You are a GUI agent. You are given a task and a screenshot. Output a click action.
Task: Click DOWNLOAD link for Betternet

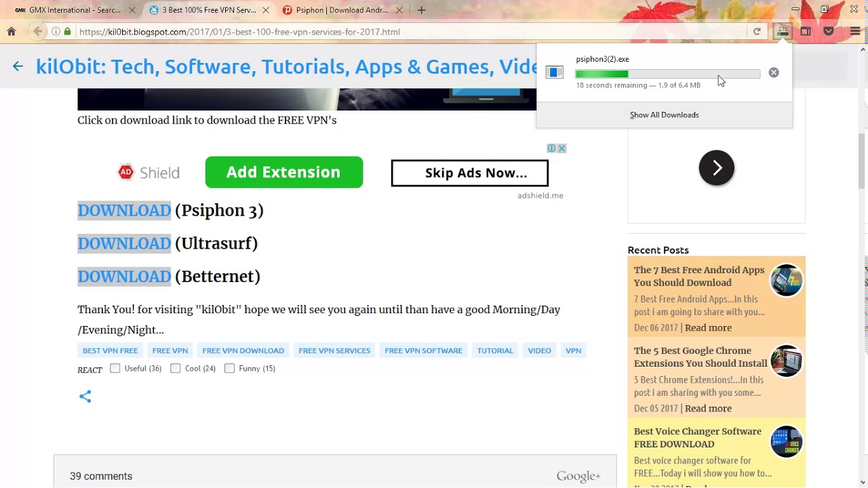[124, 277]
